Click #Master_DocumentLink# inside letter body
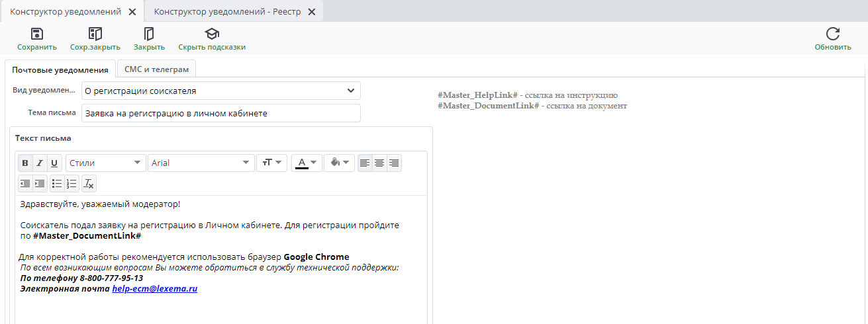Image resolution: width=868 pixels, height=324 pixels. coord(87,236)
